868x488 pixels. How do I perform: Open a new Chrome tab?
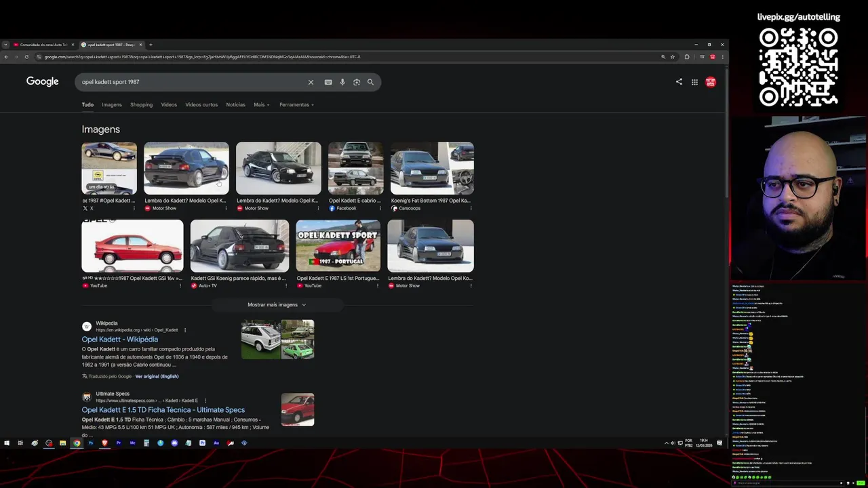151,45
